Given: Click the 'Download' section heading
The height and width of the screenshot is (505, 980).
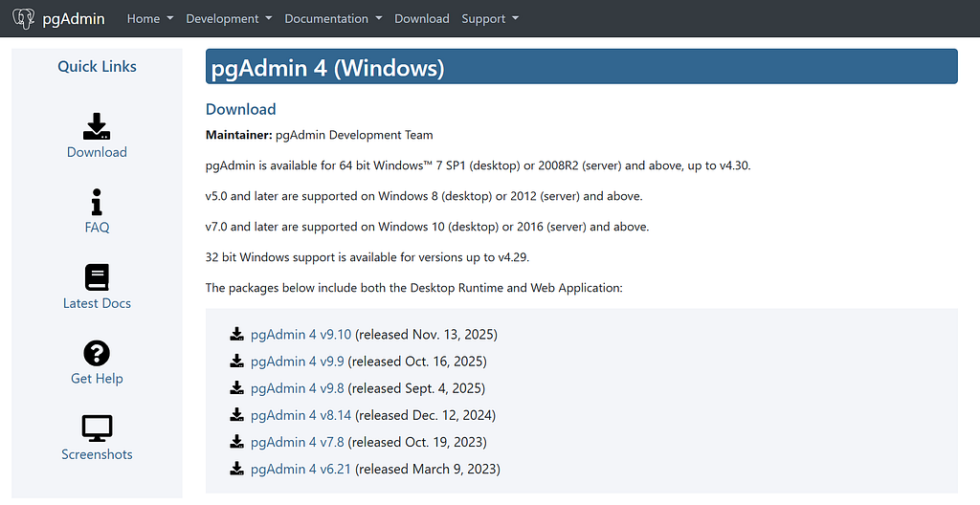Looking at the screenshot, I should 240,109.
